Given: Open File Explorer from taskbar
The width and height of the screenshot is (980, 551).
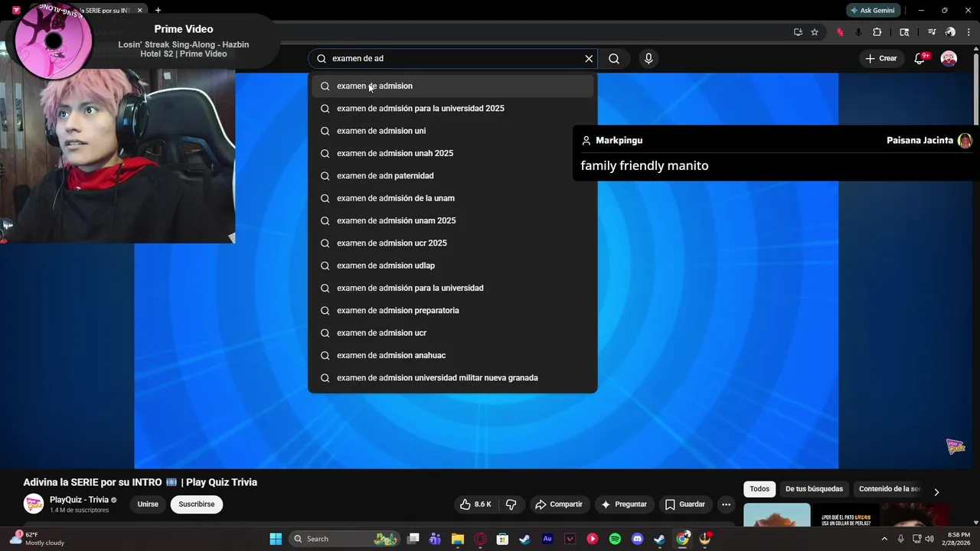Looking at the screenshot, I should 457,539.
